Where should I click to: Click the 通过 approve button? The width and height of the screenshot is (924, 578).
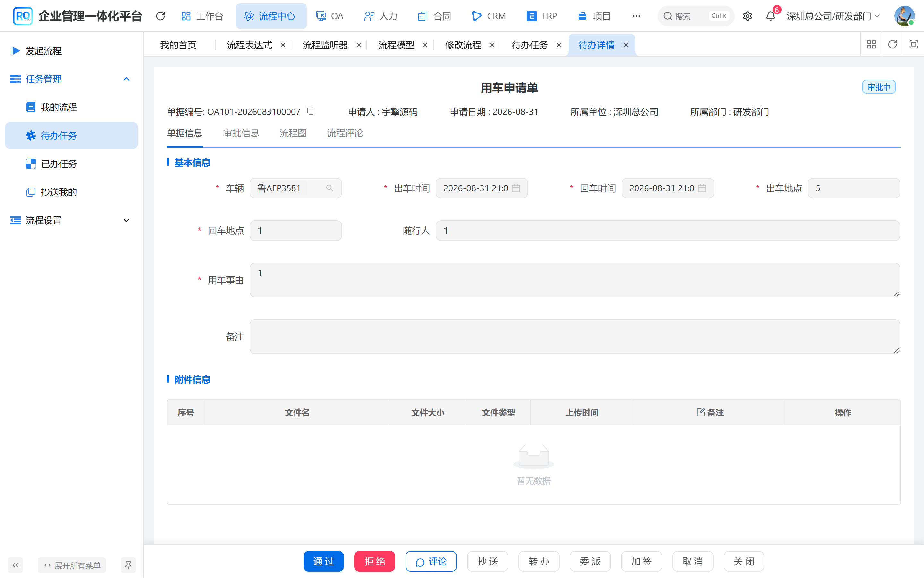(323, 561)
